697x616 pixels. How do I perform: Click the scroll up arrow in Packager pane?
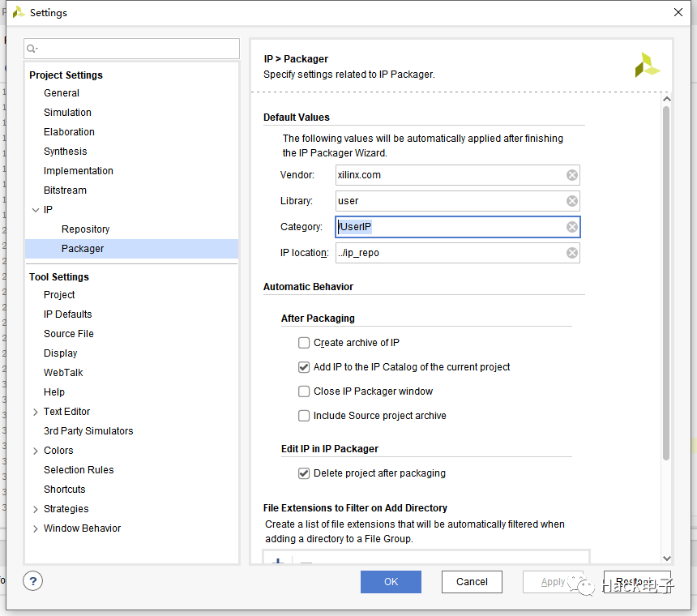click(666, 99)
